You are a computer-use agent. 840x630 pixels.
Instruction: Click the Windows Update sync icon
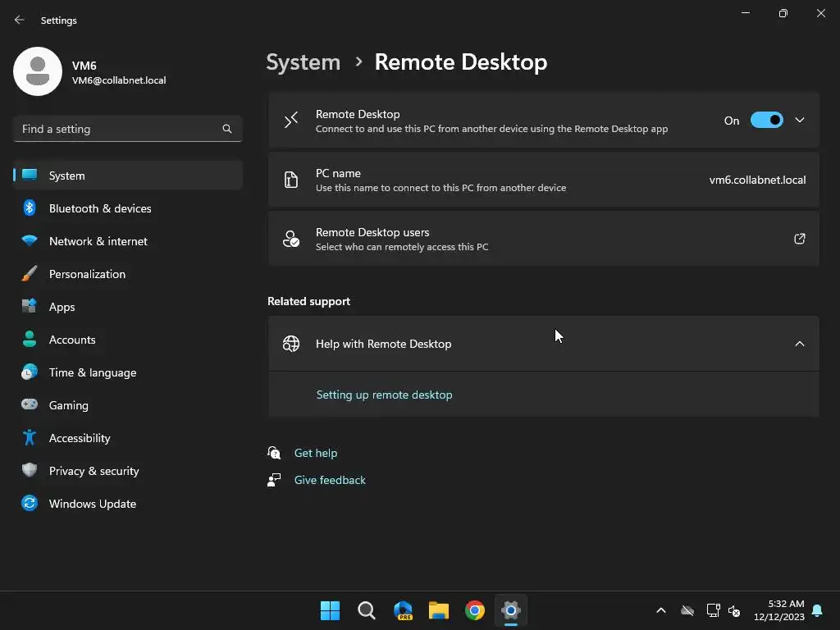pyautogui.click(x=30, y=503)
